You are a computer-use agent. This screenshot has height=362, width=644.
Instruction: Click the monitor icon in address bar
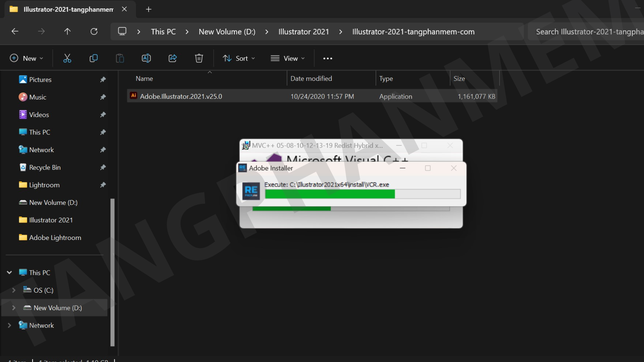(x=122, y=32)
